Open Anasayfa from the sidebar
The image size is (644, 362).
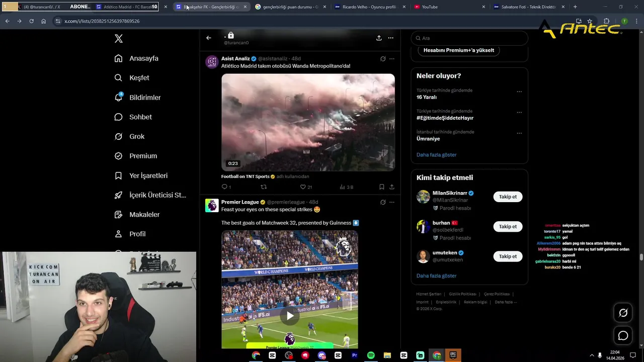point(136,58)
